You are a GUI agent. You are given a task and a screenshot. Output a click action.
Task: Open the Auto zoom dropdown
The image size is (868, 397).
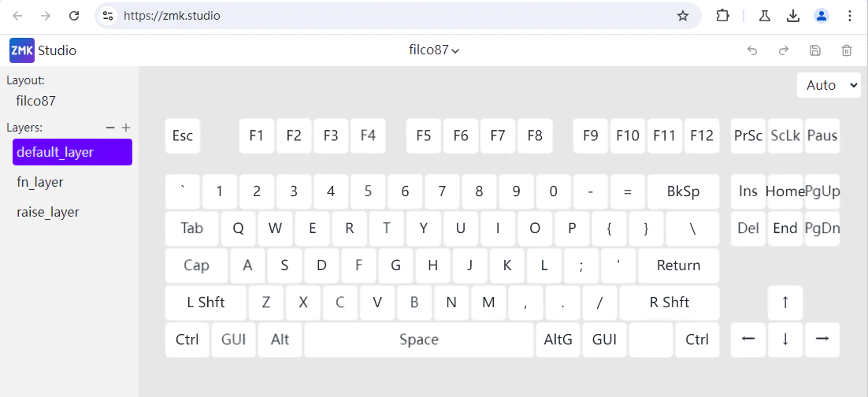(x=829, y=85)
